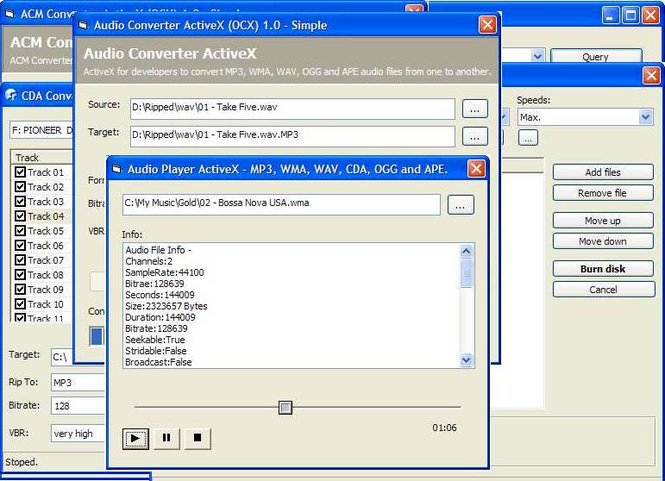
Task: Click the Info scrollbar up arrow
Action: (466, 251)
